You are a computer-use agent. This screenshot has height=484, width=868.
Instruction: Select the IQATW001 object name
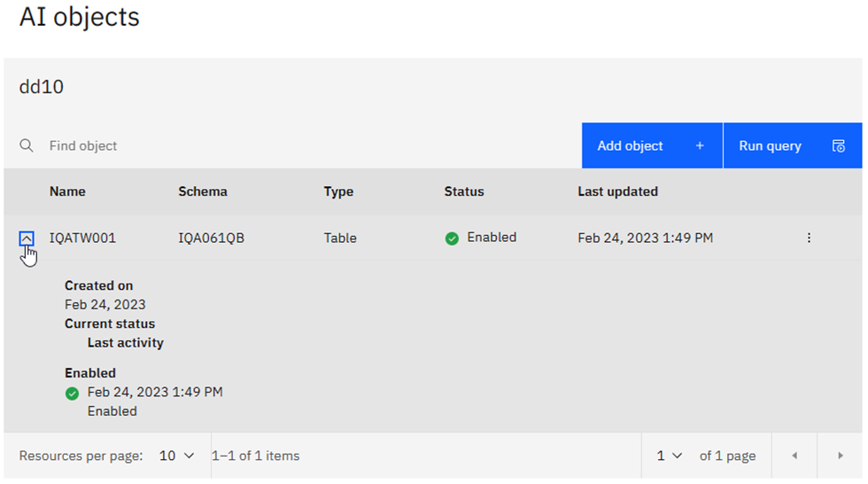(82, 238)
